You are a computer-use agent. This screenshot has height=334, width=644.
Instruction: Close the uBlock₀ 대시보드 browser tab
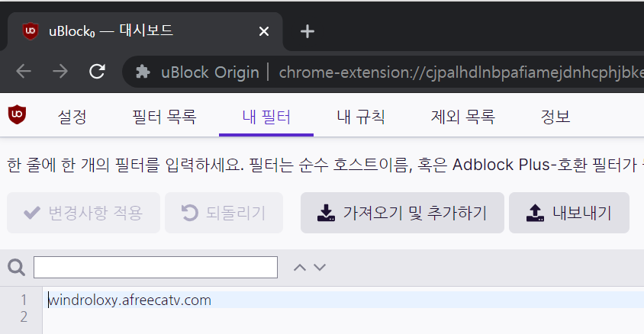click(x=264, y=31)
